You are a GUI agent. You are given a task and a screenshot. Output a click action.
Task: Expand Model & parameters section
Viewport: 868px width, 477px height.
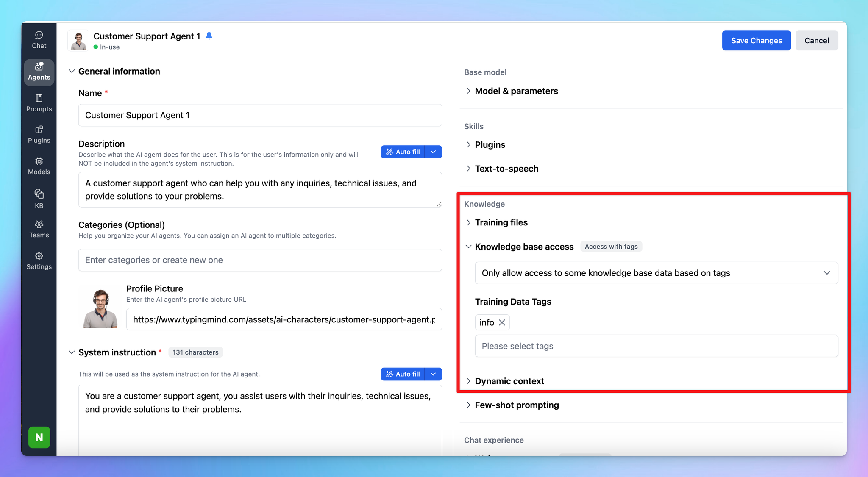[516, 91]
